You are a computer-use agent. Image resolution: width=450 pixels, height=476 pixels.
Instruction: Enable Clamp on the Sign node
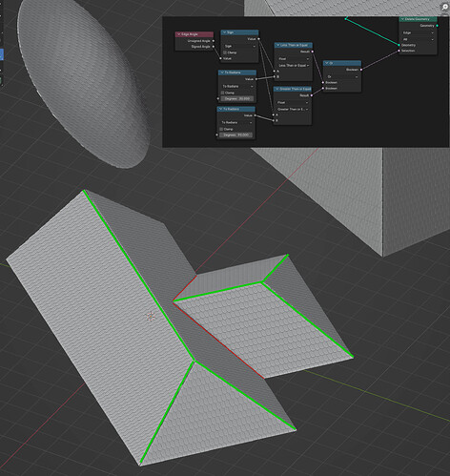pos(225,52)
